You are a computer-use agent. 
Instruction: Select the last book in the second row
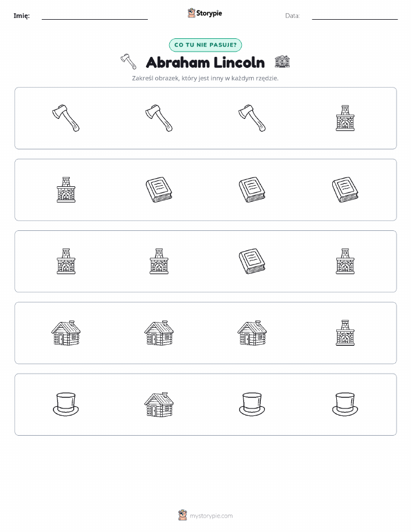345,190
